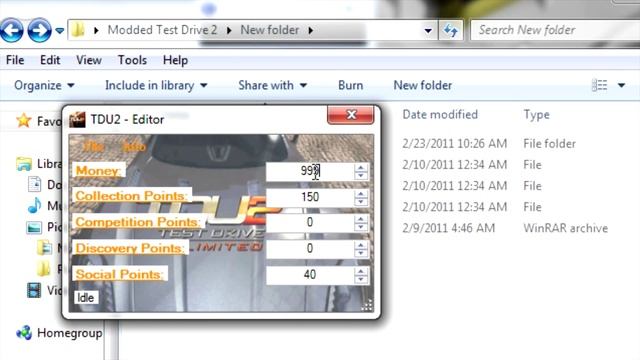Open the File menu in TDU2 Editor

point(93,147)
